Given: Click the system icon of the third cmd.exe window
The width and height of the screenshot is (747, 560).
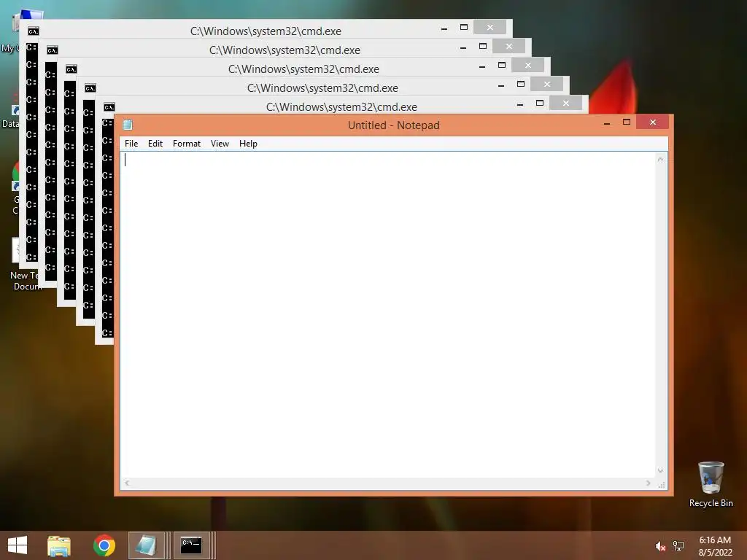Looking at the screenshot, I should coord(71,69).
